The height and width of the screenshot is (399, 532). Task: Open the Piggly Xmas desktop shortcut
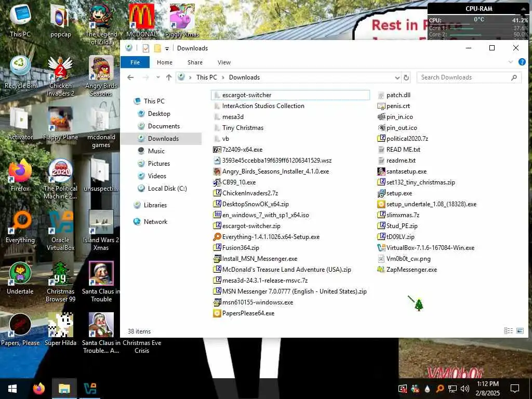tap(182, 21)
